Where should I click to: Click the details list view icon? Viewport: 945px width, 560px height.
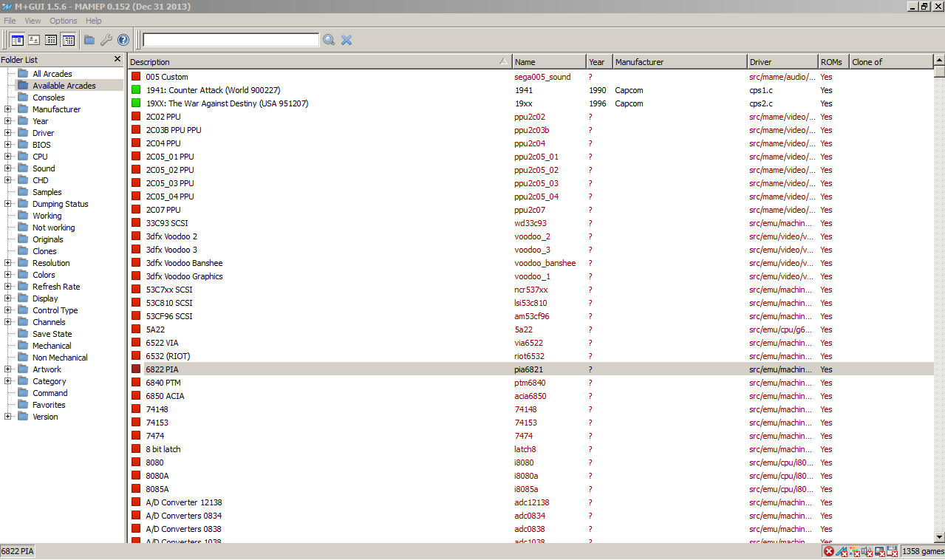tap(51, 40)
